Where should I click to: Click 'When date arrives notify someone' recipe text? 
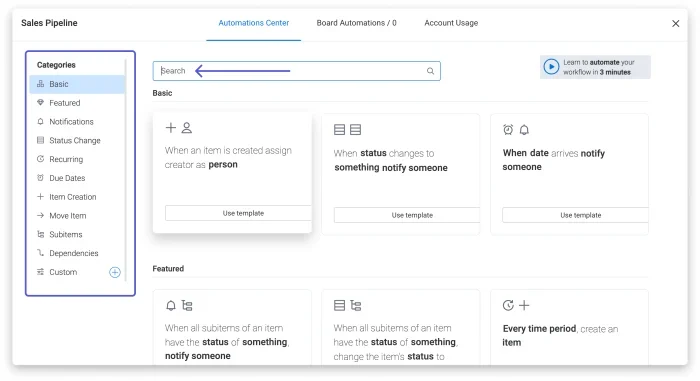pyautogui.click(x=554, y=159)
